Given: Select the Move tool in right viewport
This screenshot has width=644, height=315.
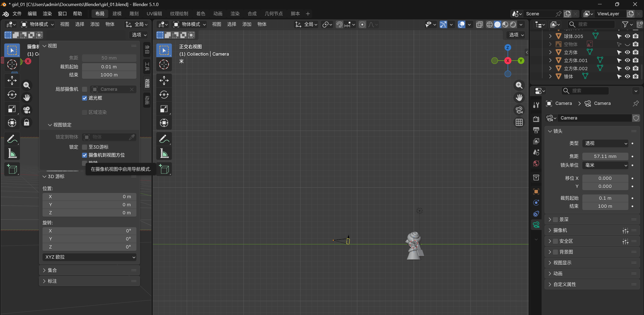Looking at the screenshot, I should 164,81.
